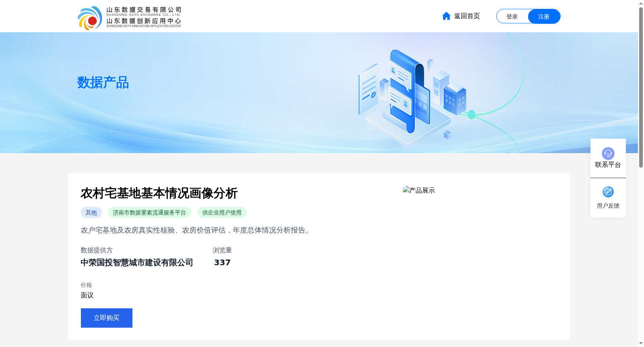Click the product title 农村宅基地基本情况画像分析
Image resolution: width=644 pixels, height=347 pixels.
pyautogui.click(x=159, y=193)
